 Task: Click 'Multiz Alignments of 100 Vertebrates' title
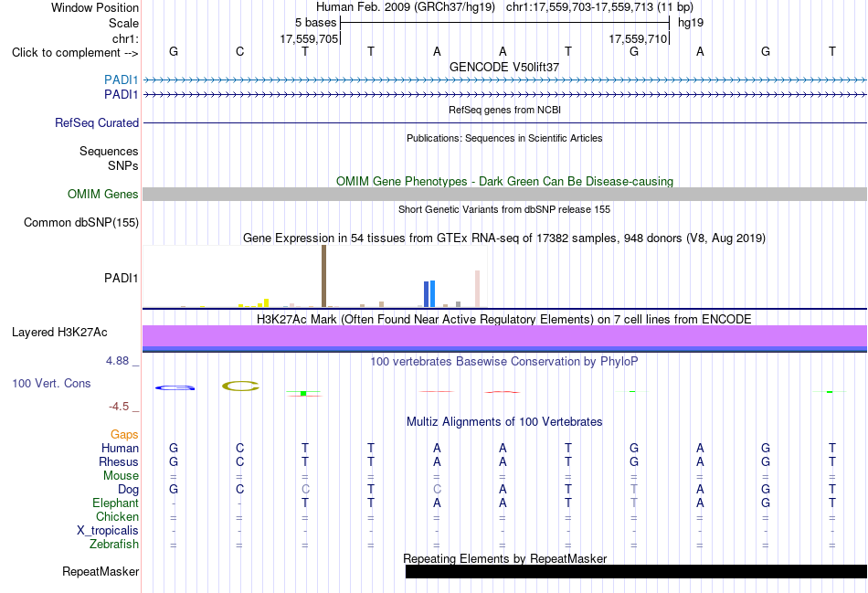504,422
